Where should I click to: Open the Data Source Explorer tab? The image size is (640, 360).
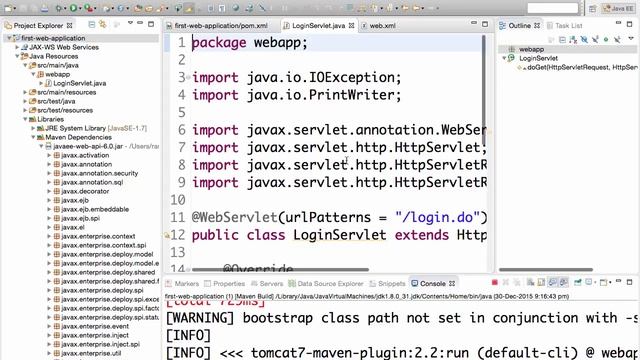pyautogui.click(x=326, y=283)
